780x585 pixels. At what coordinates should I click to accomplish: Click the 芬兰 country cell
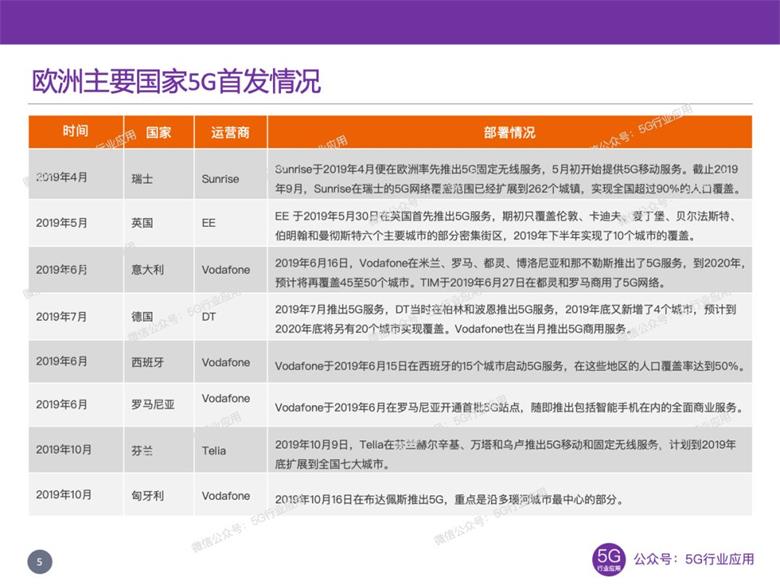[142, 450]
